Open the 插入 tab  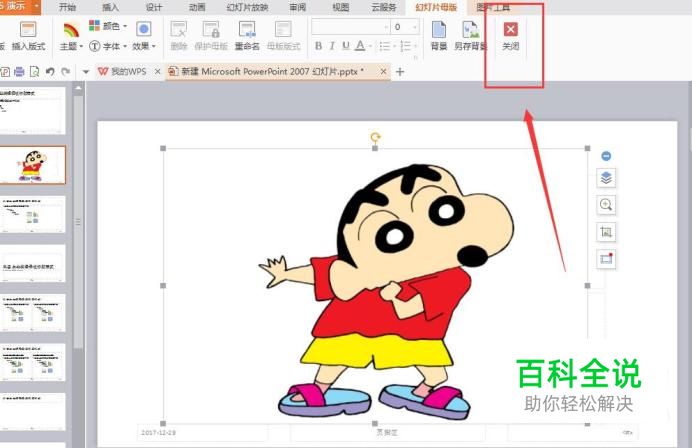click(x=110, y=7)
